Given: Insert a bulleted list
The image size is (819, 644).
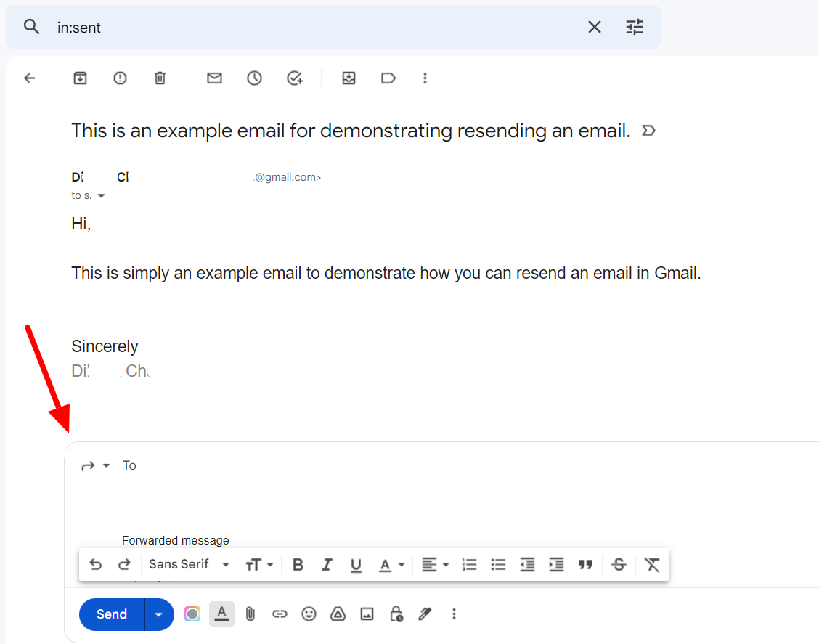Looking at the screenshot, I should (x=498, y=565).
